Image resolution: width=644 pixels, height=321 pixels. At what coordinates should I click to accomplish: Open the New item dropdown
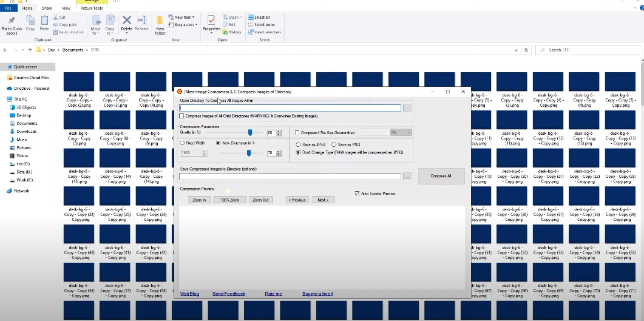[181, 17]
